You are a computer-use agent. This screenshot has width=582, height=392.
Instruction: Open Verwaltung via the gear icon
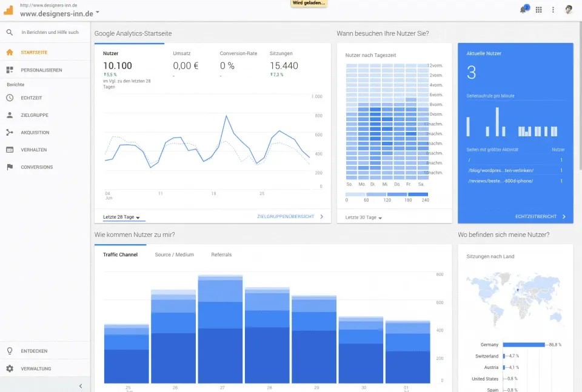tap(8, 368)
